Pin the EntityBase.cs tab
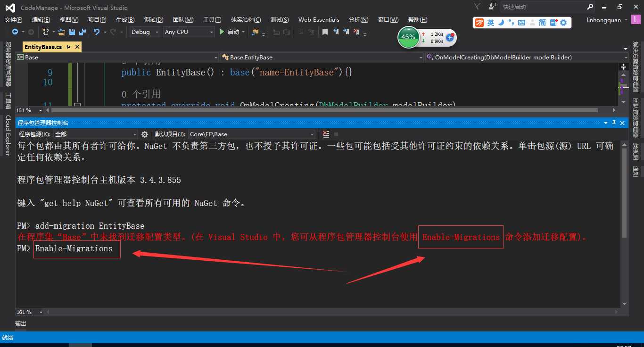The height and width of the screenshot is (347, 644). pos(69,47)
